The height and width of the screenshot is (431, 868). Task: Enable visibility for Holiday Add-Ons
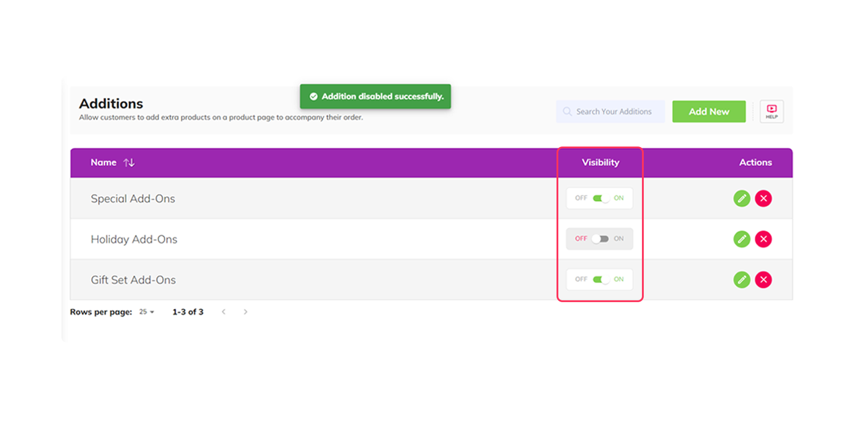coord(599,239)
